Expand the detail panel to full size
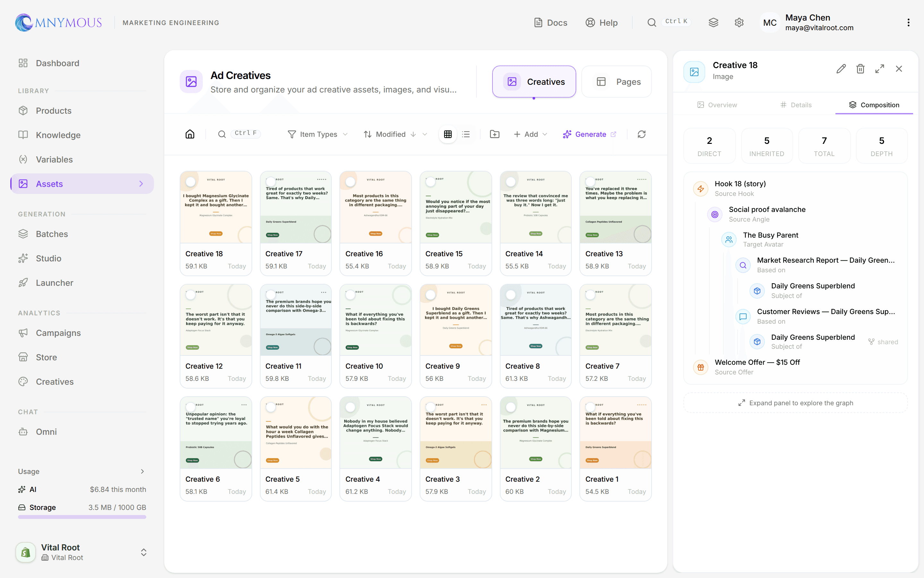Viewport: 924px width, 578px height. [880, 69]
